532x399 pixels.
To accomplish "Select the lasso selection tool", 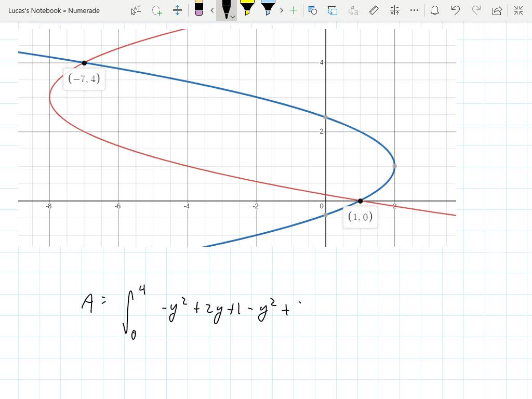I will tap(157, 10).
